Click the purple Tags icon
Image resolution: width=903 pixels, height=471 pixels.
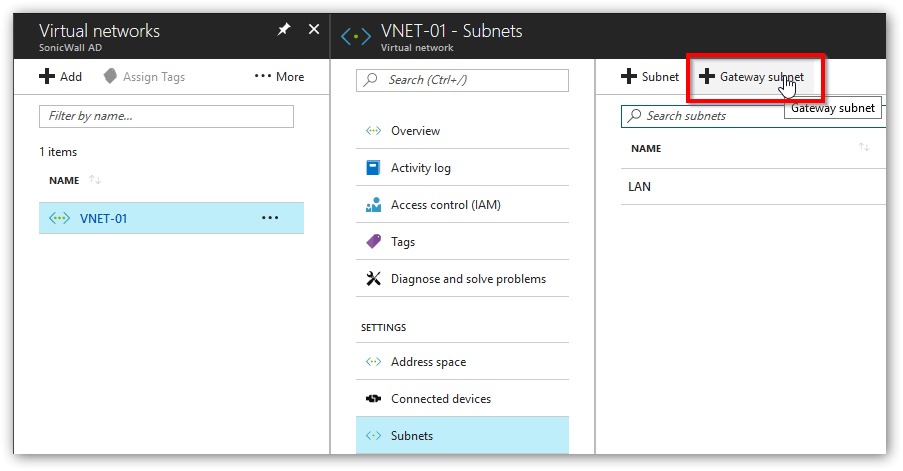tap(373, 241)
